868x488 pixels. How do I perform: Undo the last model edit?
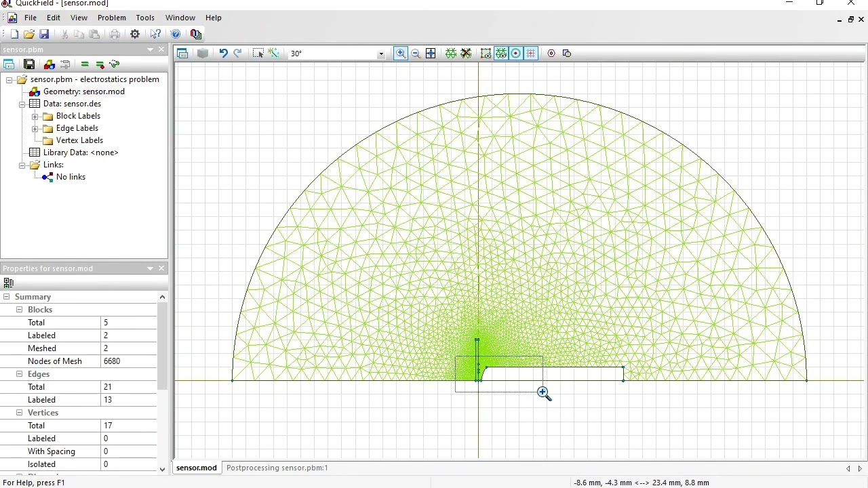223,54
